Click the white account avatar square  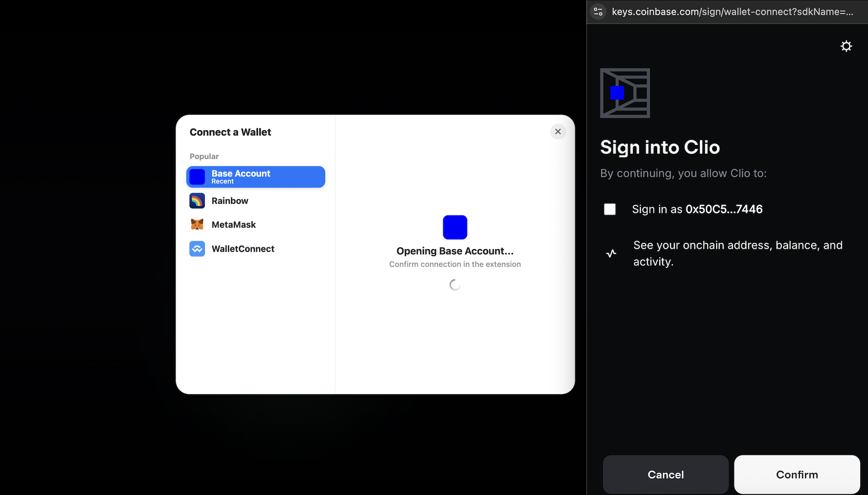(x=610, y=209)
